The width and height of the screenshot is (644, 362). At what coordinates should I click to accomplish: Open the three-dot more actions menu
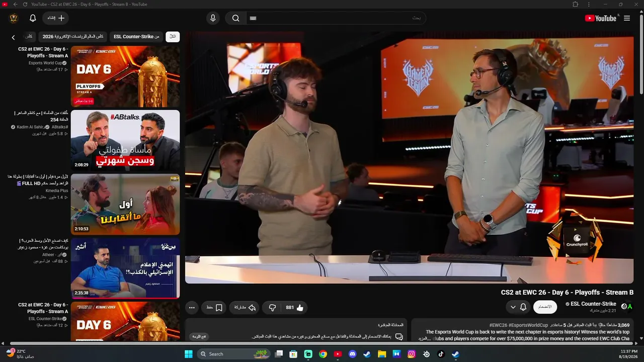coord(192,308)
